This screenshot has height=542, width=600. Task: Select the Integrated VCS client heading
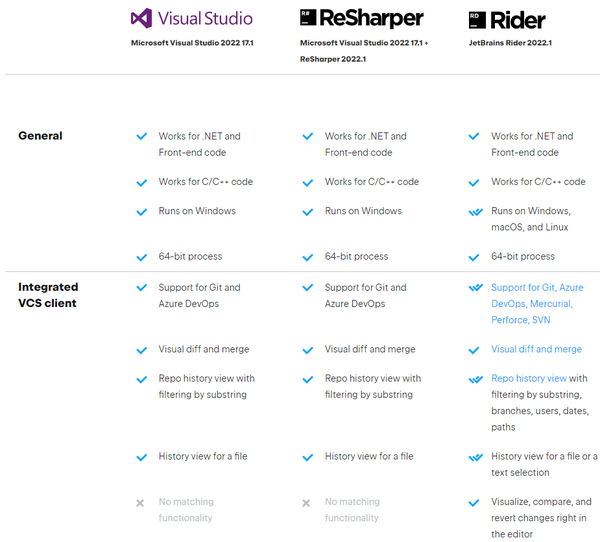48,295
